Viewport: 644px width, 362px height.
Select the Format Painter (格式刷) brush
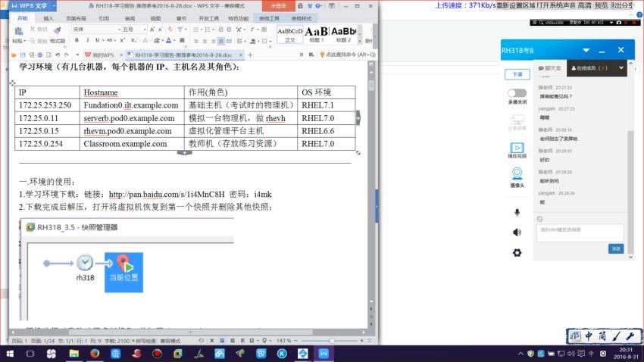(57, 30)
